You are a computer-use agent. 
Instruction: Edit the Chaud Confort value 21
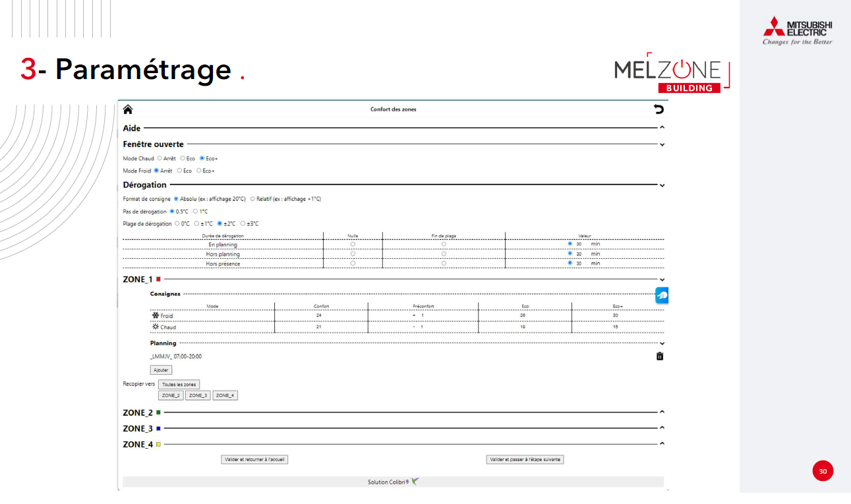point(319,327)
